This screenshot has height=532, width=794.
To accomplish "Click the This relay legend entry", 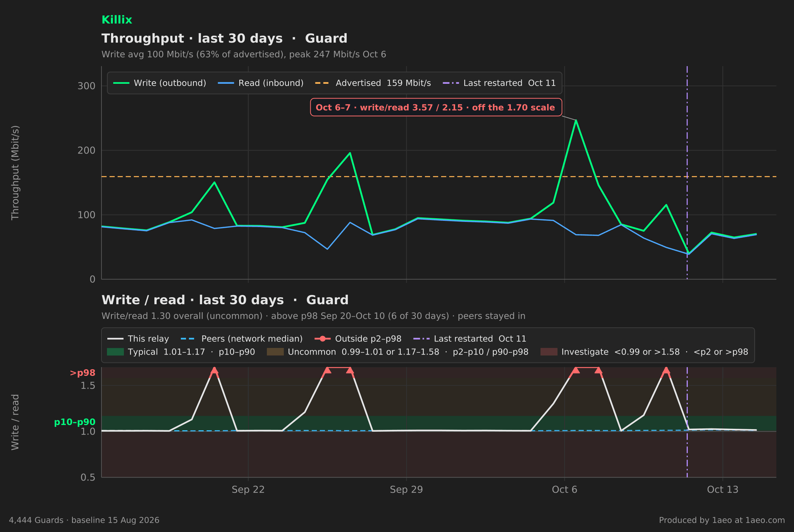I will (x=138, y=339).
